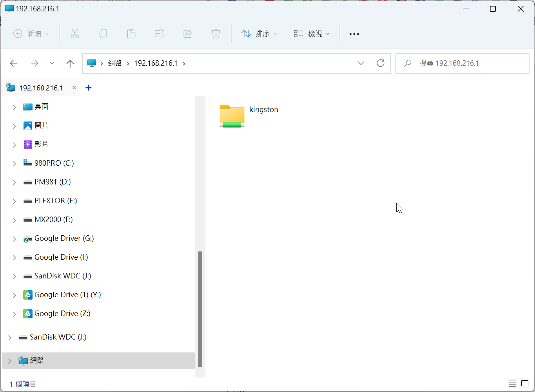Click the navigation pane vertical scrollbar
535x392 pixels.
(x=200, y=309)
